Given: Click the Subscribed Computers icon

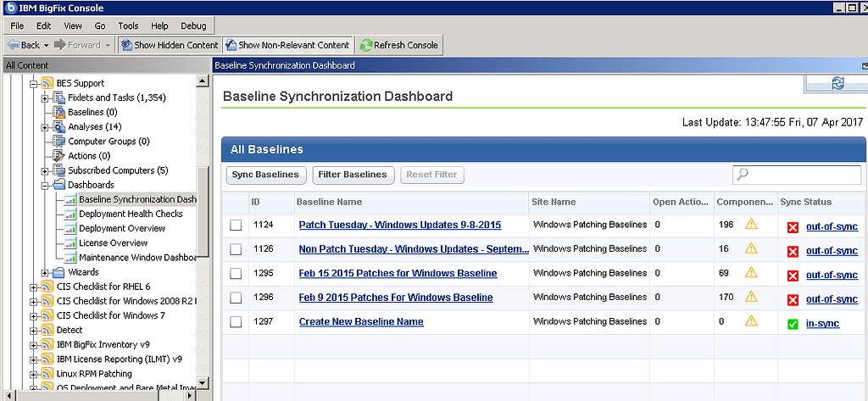Looking at the screenshot, I should (58, 170).
